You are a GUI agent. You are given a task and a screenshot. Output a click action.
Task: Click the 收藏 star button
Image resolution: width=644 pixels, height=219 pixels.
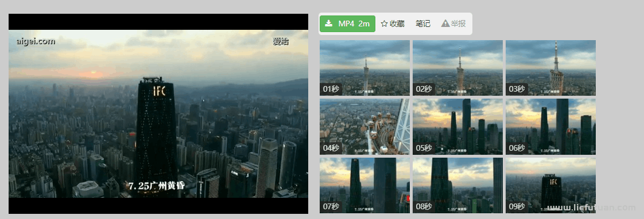(393, 24)
